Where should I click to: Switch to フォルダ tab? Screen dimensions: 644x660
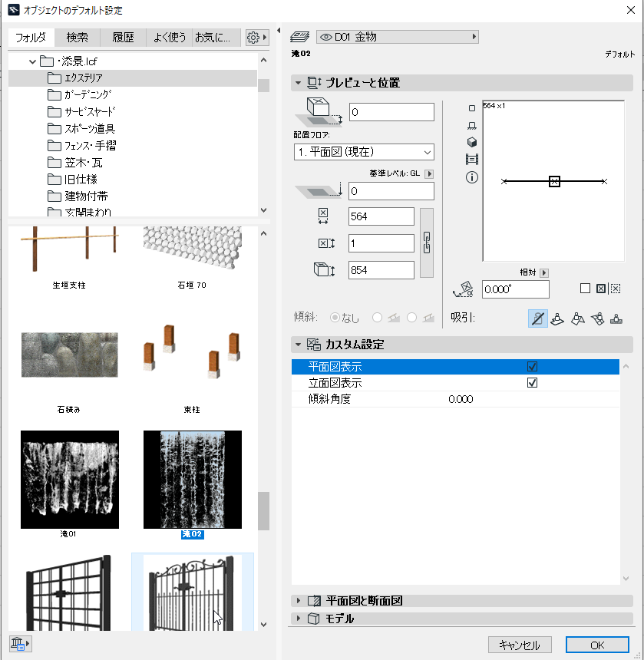tap(31, 38)
